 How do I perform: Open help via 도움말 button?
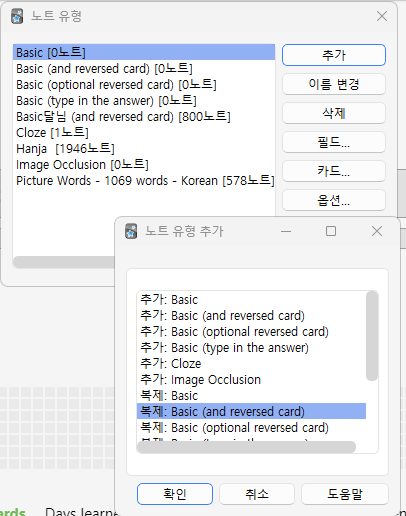coord(345,494)
